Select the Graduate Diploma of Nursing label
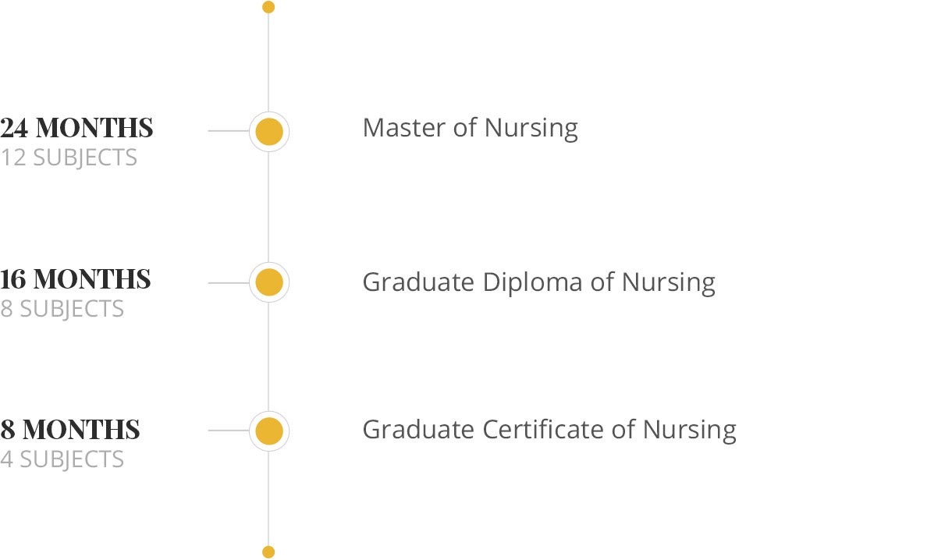 point(539,282)
